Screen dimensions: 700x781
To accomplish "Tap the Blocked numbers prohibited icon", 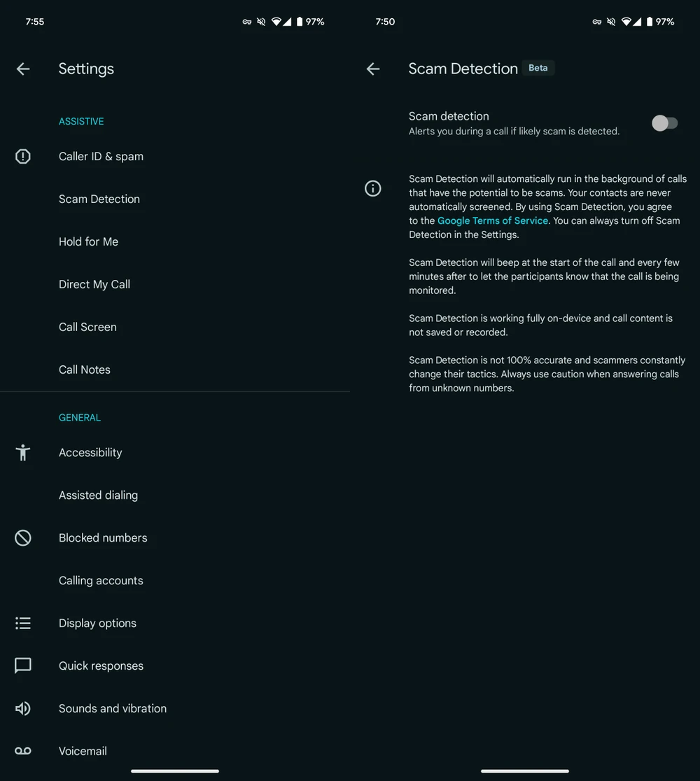I will tap(23, 538).
